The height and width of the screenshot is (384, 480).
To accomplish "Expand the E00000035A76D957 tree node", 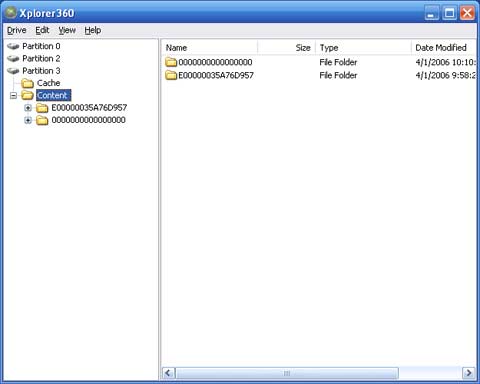I will point(28,108).
